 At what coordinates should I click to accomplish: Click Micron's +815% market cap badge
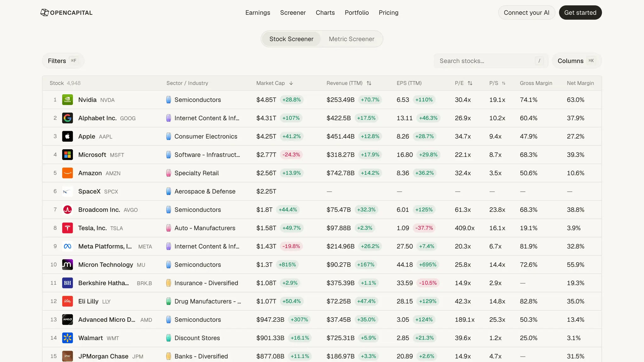click(x=287, y=265)
